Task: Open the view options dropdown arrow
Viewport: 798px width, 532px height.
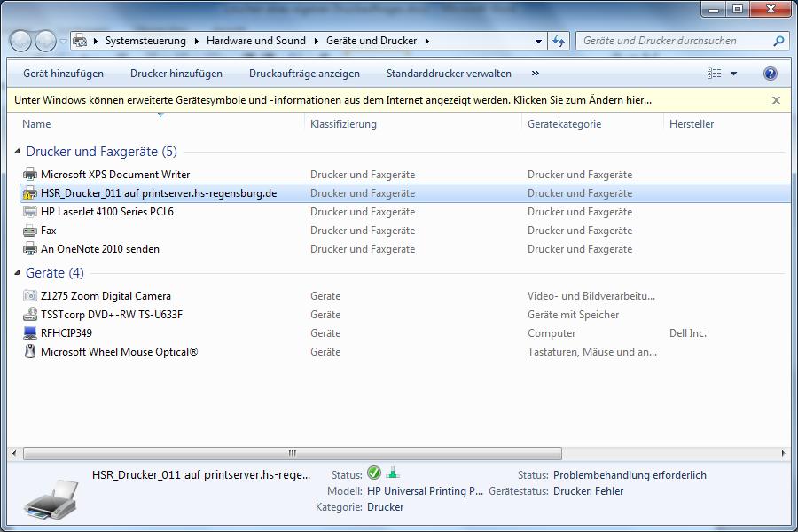Action: coord(733,74)
